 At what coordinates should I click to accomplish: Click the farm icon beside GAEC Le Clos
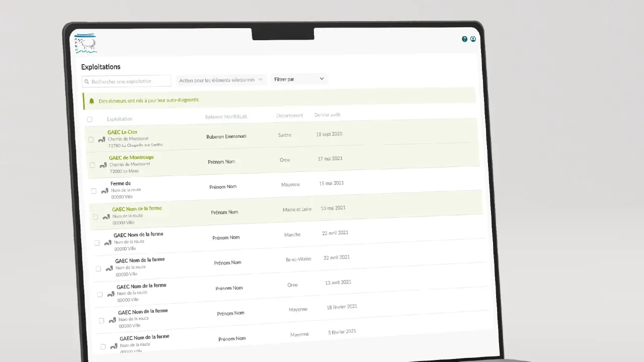point(101,139)
